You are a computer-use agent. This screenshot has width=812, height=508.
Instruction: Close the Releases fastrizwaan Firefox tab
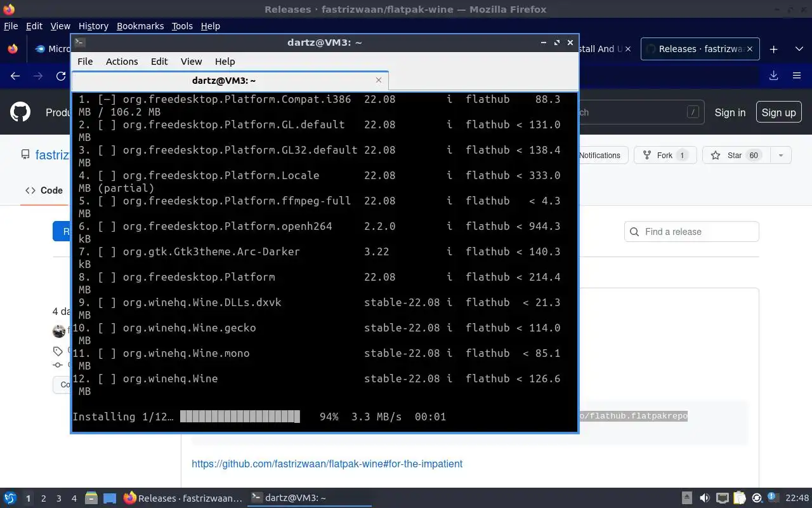[x=750, y=49]
